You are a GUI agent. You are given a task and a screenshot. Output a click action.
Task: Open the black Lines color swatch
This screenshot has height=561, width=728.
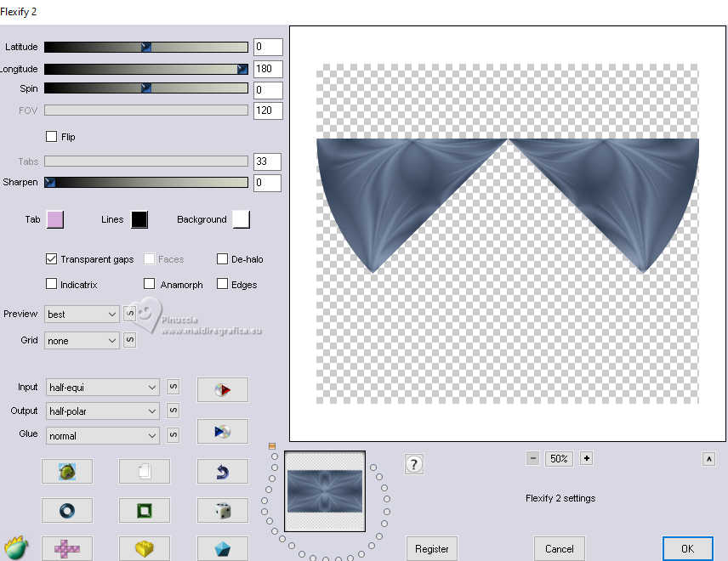[x=139, y=219]
